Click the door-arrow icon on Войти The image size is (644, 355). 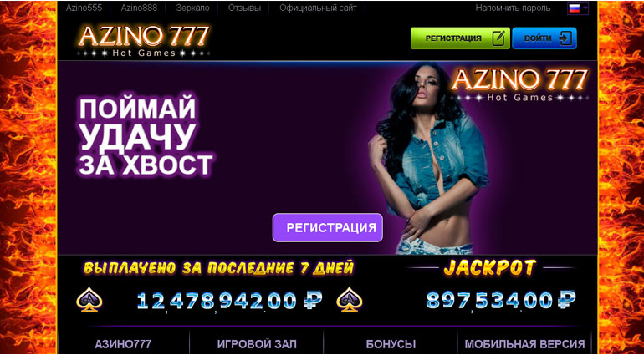point(565,38)
